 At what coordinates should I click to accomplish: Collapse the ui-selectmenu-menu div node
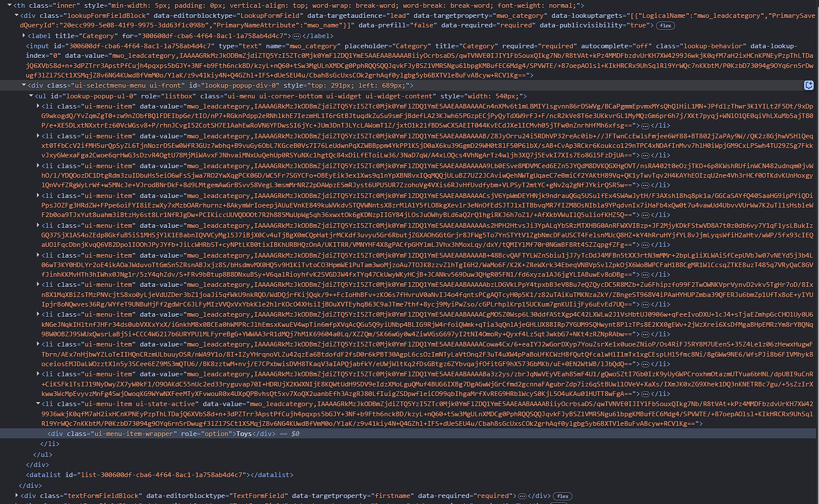[23, 85]
